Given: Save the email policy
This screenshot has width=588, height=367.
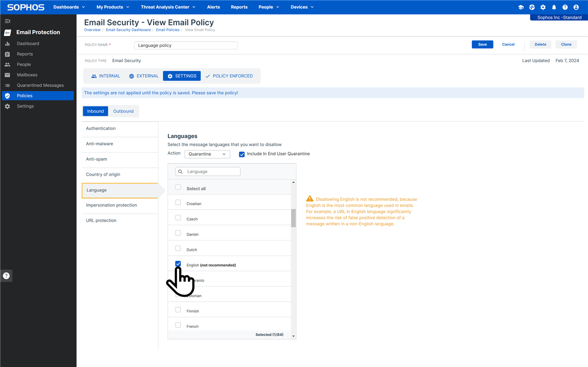Looking at the screenshot, I should click(482, 45).
